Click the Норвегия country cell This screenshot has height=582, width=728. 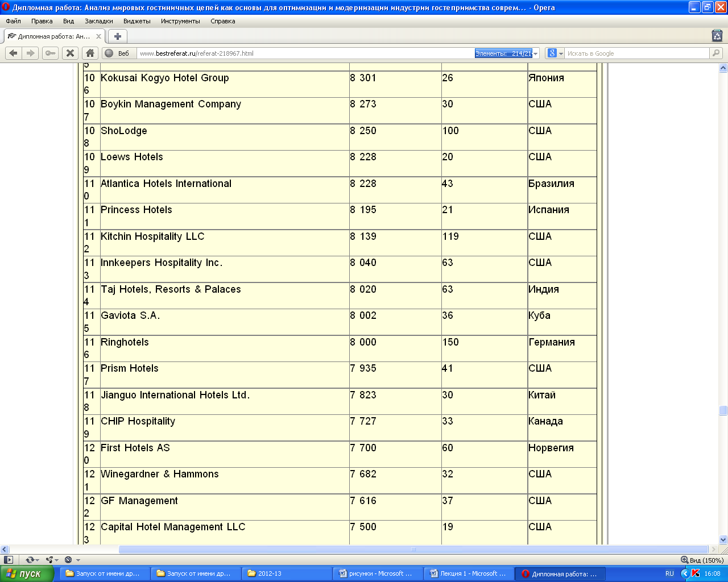tap(562, 454)
